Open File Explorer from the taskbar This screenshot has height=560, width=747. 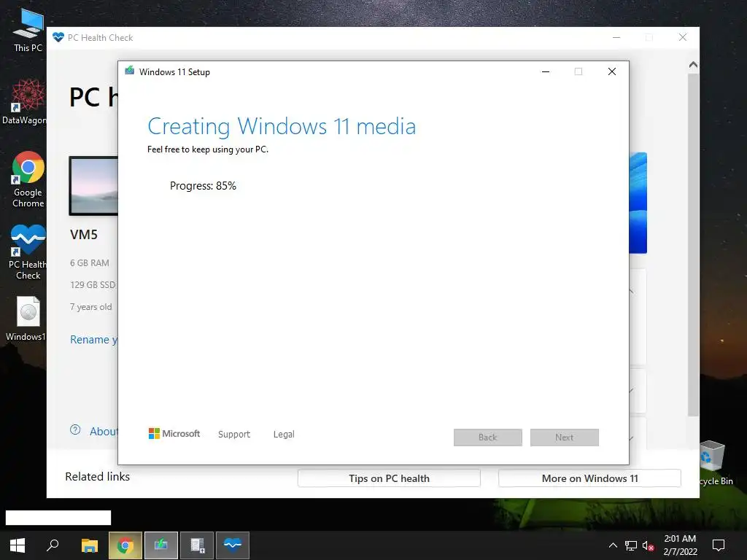coord(89,545)
